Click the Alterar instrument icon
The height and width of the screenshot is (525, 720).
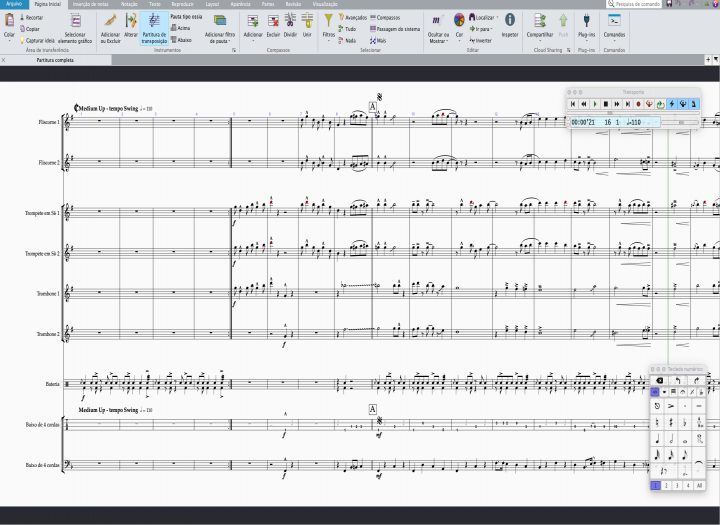click(131, 21)
